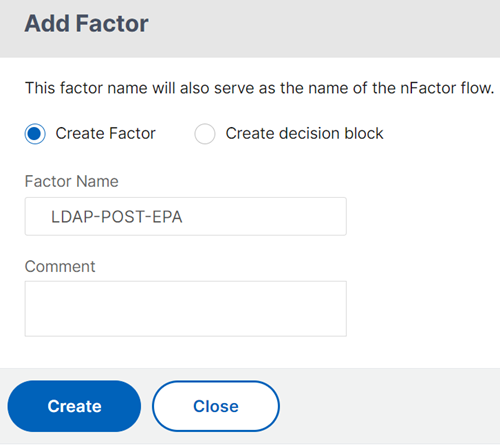Click the lower area of the Comment box

tap(186, 325)
